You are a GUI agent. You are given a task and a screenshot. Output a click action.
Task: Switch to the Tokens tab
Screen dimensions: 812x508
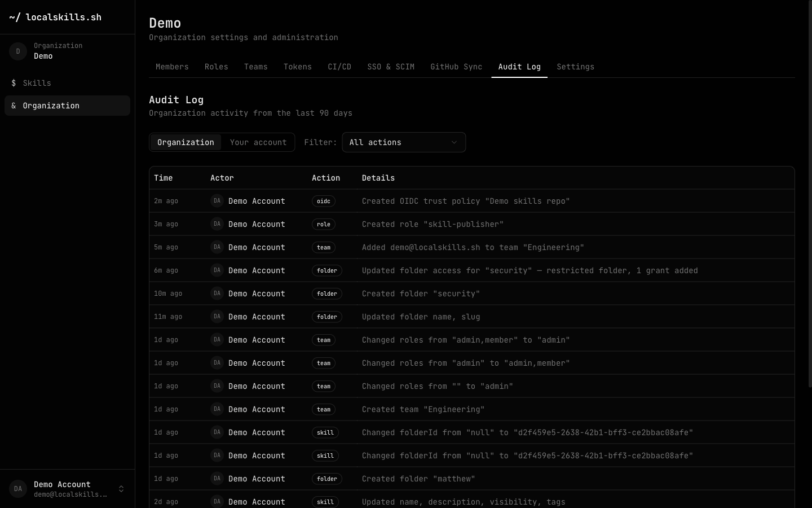[x=298, y=67]
